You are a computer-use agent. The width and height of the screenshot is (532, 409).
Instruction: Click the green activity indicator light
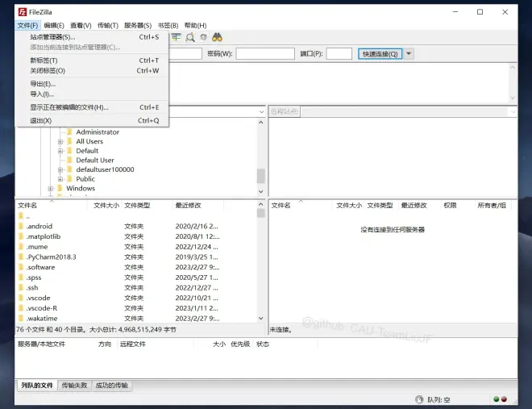click(x=496, y=399)
